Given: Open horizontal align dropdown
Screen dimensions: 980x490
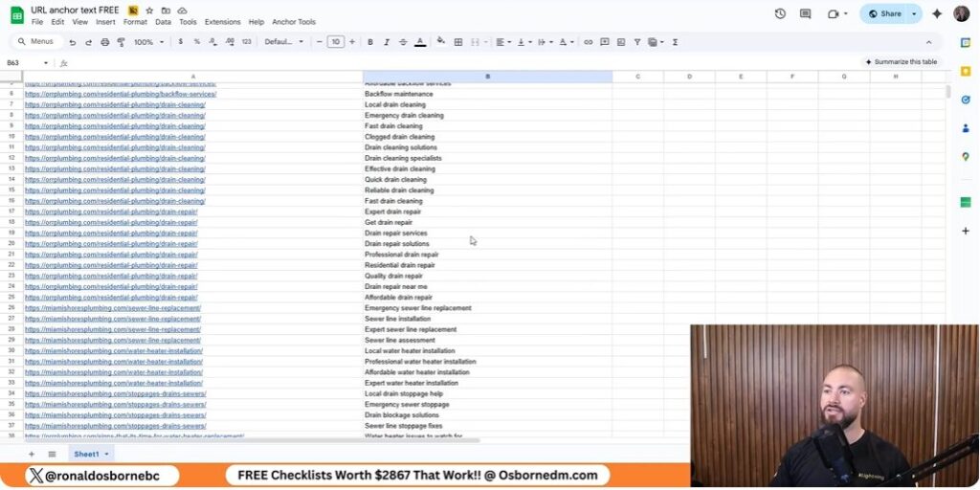Looking at the screenshot, I should [502, 42].
